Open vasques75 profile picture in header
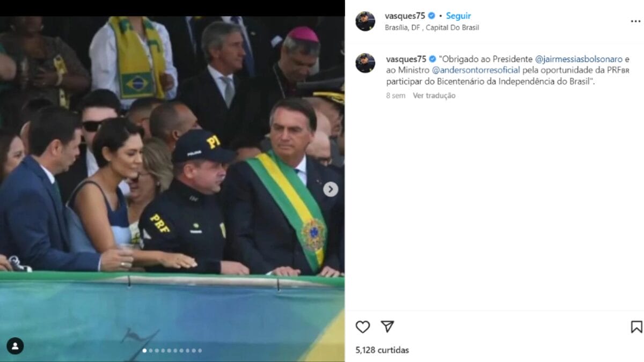 (x=365, y=21)
